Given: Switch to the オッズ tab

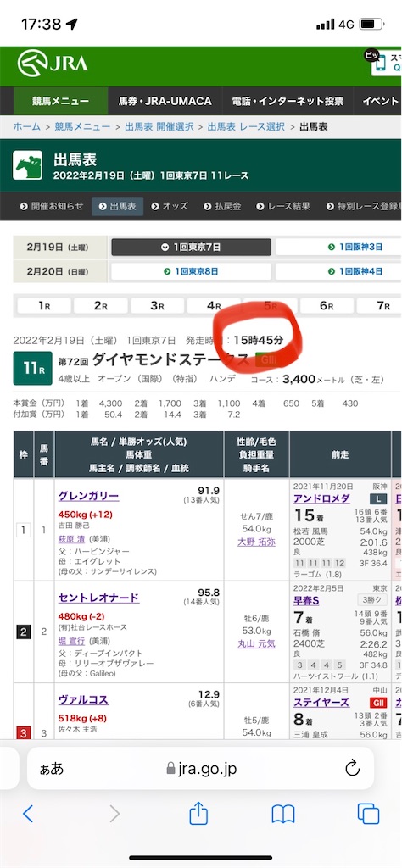Looking at the screenshot, I should (x=170, y=206).
